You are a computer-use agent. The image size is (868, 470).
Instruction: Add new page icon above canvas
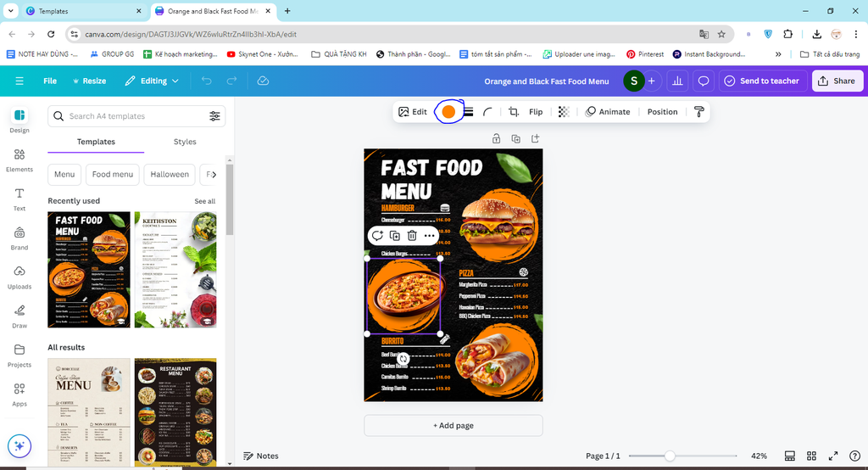pos(535,138)
